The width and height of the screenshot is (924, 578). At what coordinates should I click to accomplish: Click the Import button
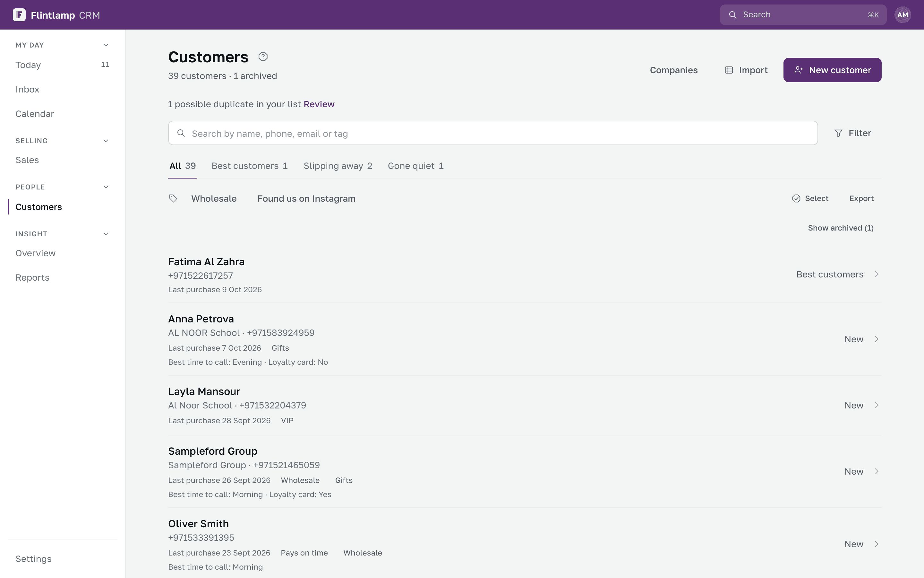click(746, 70)
